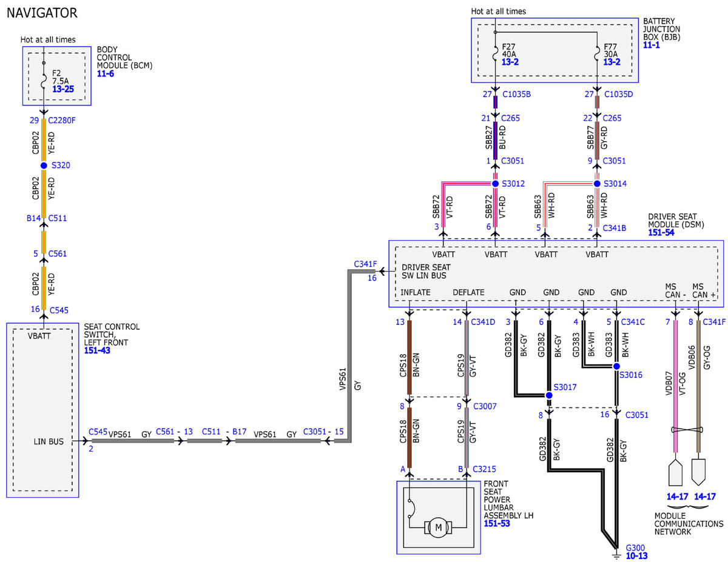
Task: Click SEAT CONTROL SWITCH, LEFT FRONT label
Action: 112,335
